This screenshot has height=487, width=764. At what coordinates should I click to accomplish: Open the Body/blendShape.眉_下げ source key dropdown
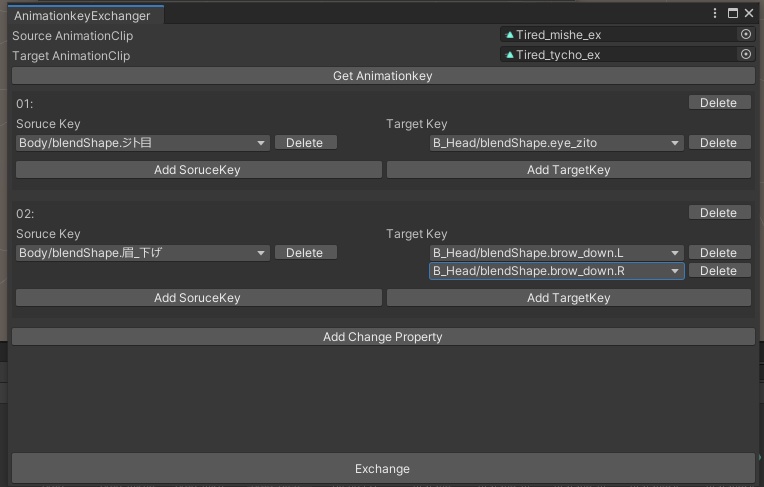click(143, 253)
